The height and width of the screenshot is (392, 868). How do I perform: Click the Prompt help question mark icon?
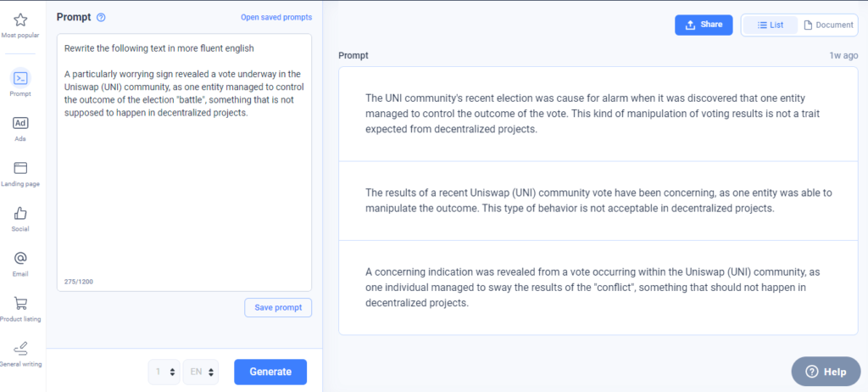[101, 17]
